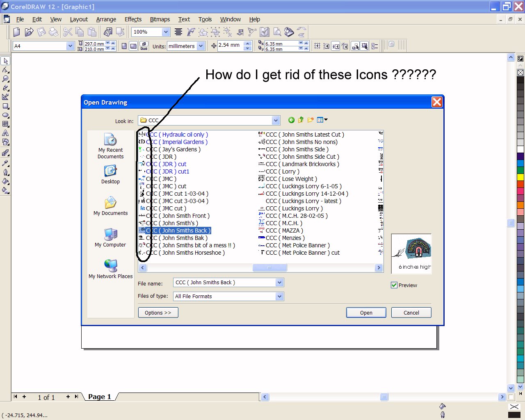Screen dimensions: 525x420
Task: Select the Ellipse tool
Action: point(5,115)
